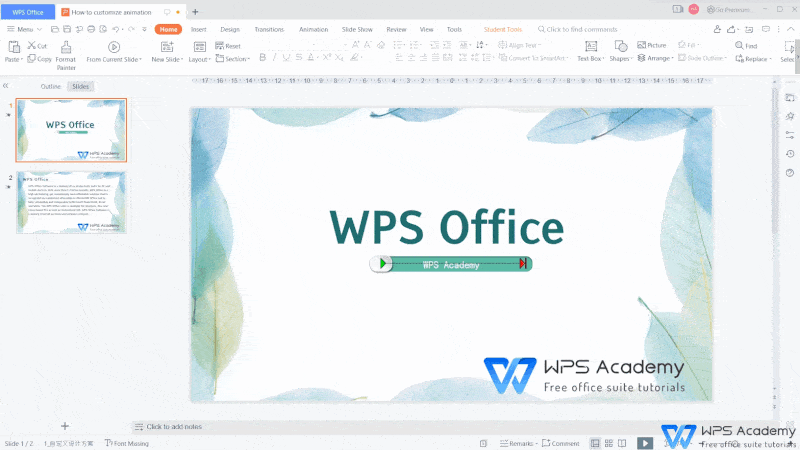The height and width of the screenshot is (450, 800).
Task: Open the file folder icon in quick toolbar
Action: 55,29
